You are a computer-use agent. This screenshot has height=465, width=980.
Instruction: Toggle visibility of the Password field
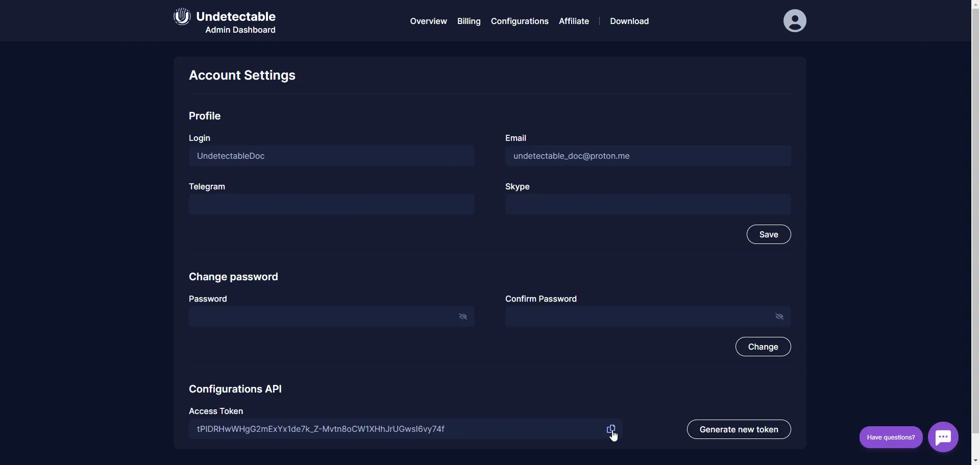463,316
